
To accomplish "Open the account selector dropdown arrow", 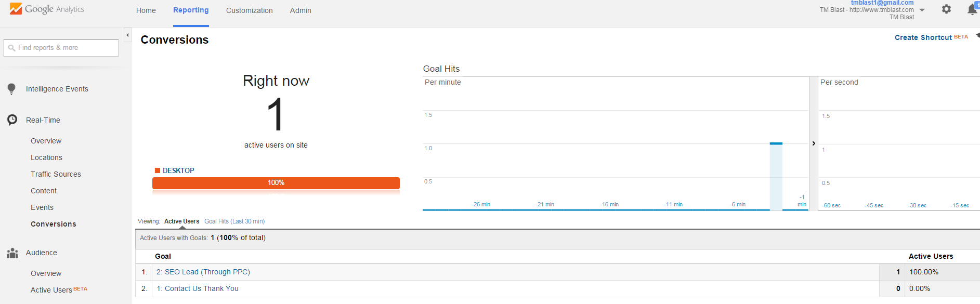I will pos(922,10).
